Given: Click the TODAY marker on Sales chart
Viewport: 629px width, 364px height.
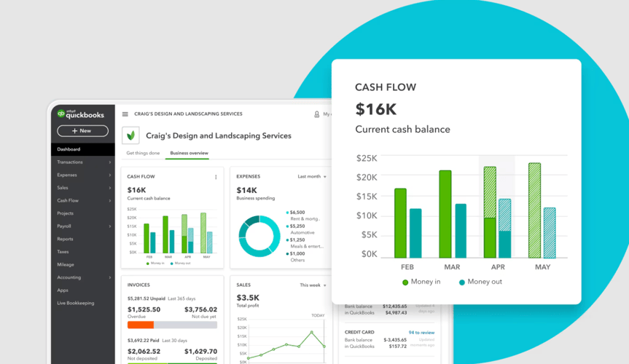Looking at the screenshot, I should coord(318,315).
